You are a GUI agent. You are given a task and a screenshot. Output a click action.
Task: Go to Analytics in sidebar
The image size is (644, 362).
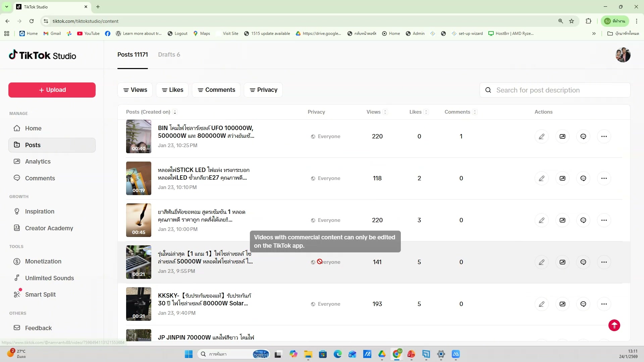coord(38,162)
